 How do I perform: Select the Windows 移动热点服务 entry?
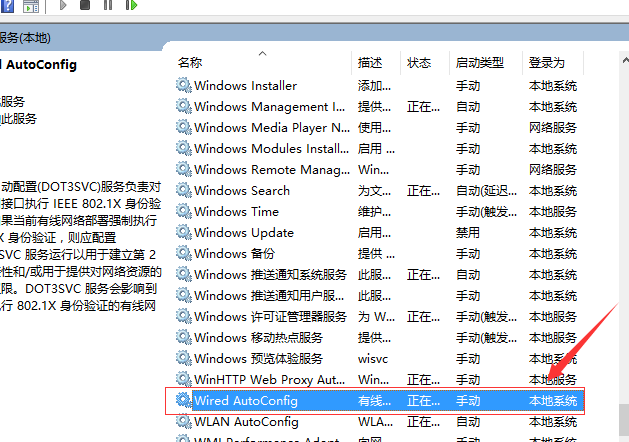coord(258,338)
